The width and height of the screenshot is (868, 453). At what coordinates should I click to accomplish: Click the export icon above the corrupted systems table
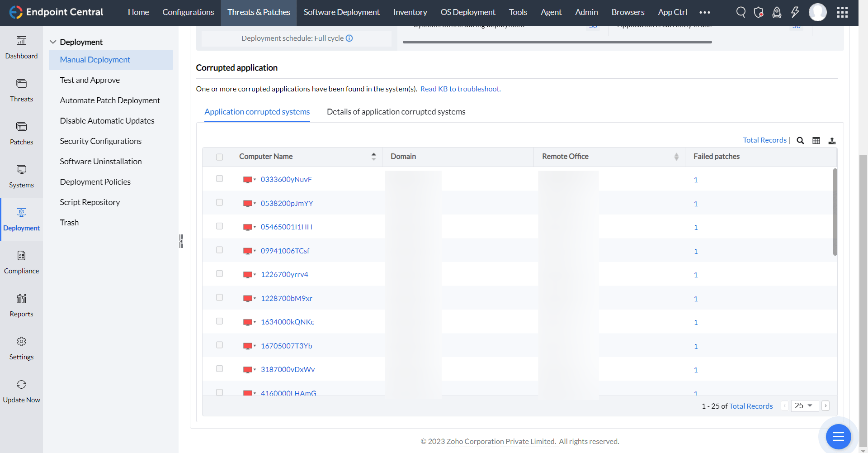click(832, 140)
